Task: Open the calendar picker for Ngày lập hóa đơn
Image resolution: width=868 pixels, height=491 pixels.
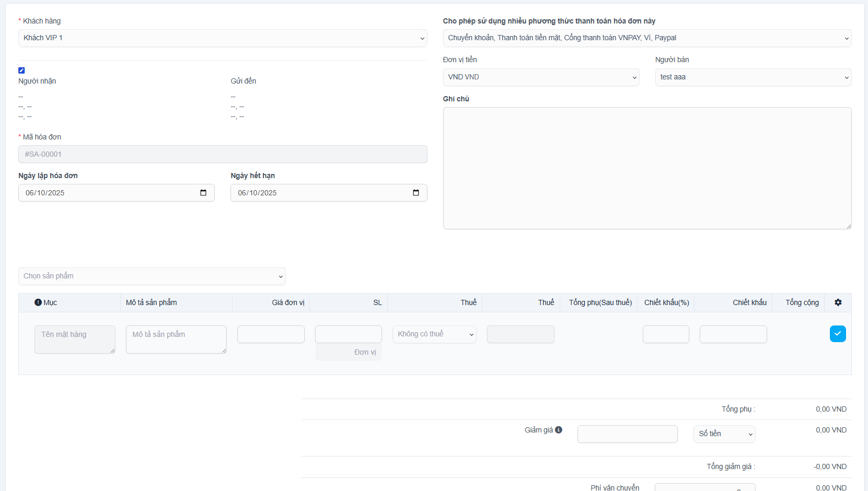Action: click(x=203, y=193)
